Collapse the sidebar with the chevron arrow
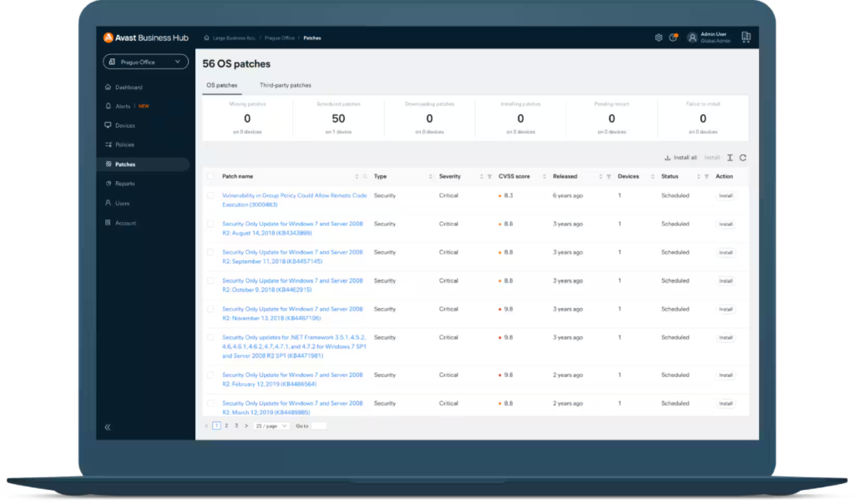The image size is (855, 504). [107, 426]
